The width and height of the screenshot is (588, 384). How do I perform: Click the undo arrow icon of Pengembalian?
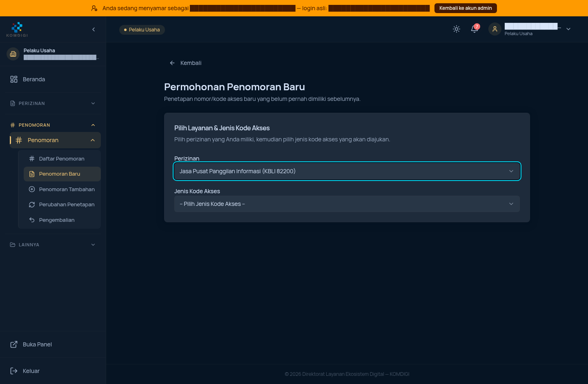(x=32, y=220)
